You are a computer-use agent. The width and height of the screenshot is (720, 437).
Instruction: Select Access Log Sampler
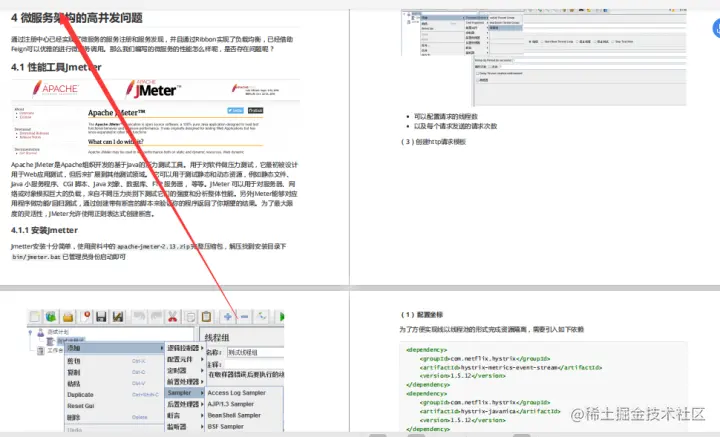[244, 393]
